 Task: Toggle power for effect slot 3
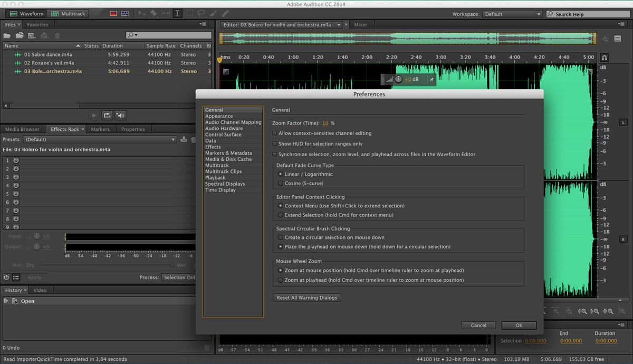point(16,177)
